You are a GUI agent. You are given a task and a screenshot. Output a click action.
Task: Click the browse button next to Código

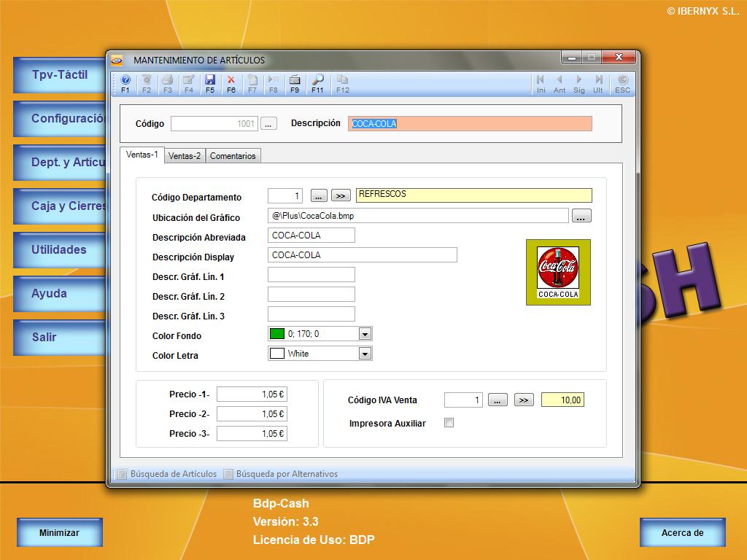pyautogui.click(x=268, y=124)
